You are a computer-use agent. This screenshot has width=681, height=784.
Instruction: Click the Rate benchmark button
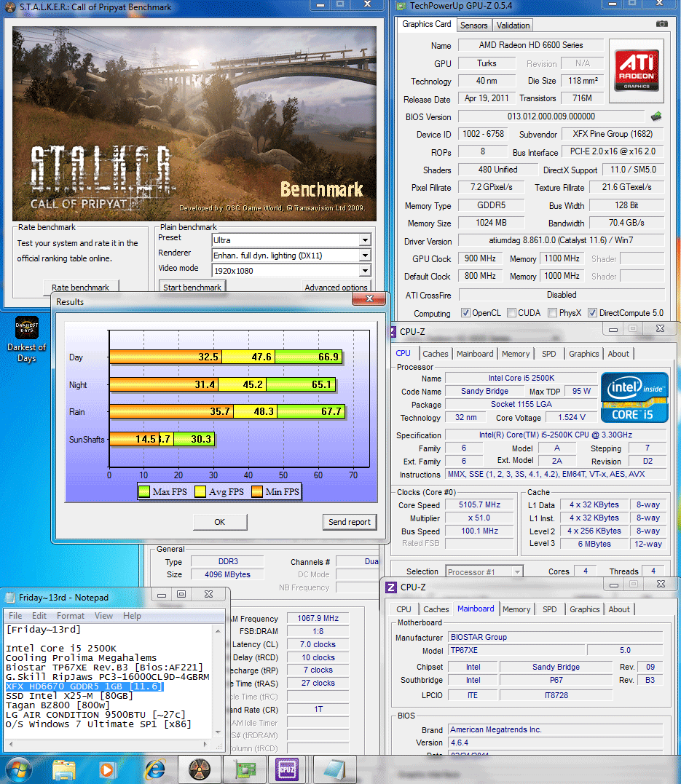click(81, 287)
